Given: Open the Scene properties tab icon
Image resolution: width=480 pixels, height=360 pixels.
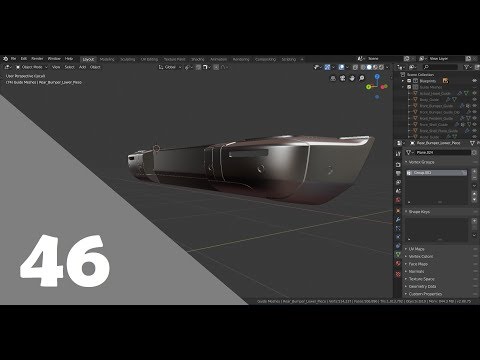Looking at the screenshot, I should [398, 191].
